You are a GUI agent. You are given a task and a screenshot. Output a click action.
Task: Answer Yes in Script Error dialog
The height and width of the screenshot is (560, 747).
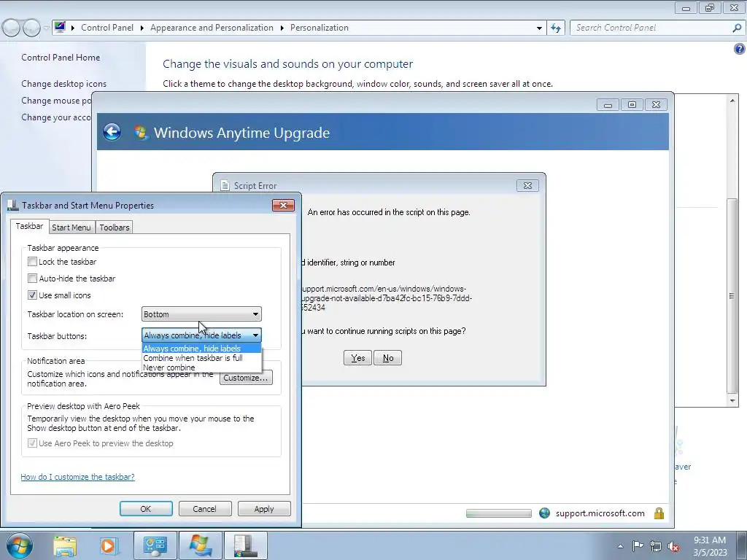(x=357, y=357)
